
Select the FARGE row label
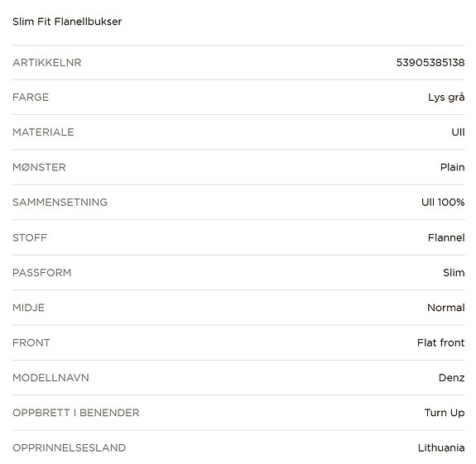(31, 98)
